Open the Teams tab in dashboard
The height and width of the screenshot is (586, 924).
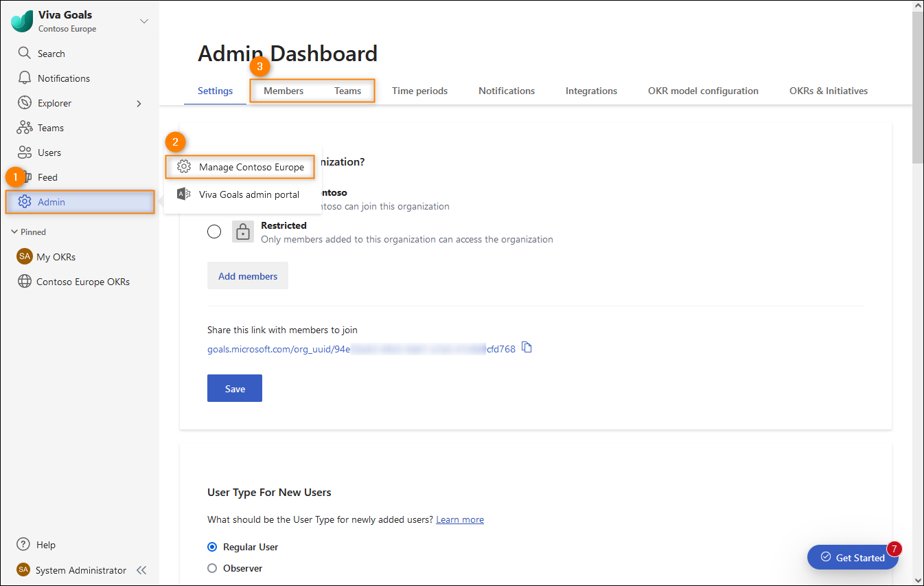348,91
